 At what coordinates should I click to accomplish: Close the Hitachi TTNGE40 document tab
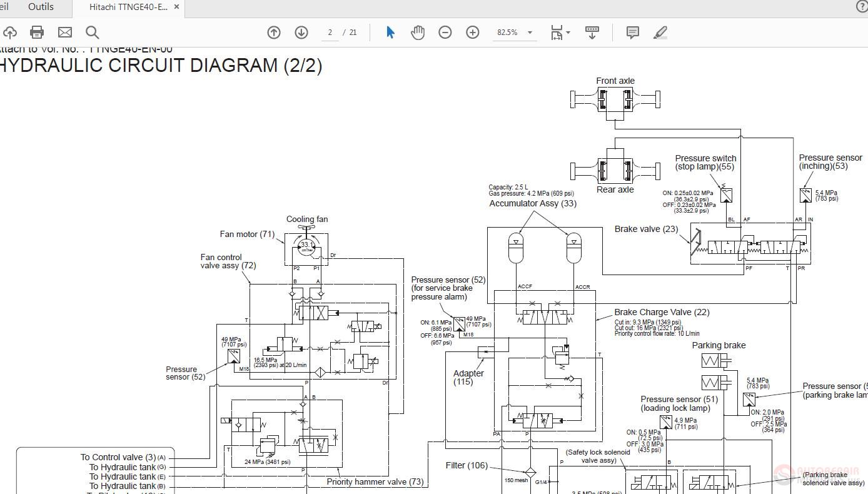pos(177,7)
